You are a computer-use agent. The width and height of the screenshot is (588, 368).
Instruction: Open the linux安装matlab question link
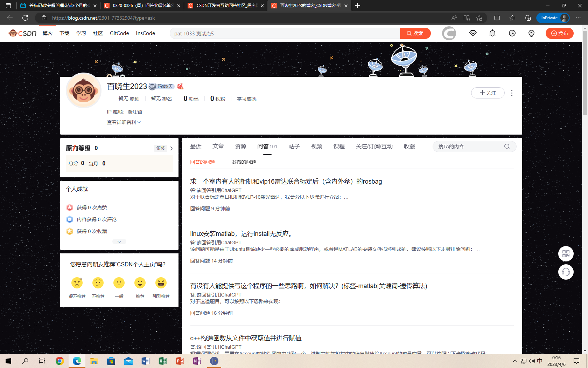pos(242,234)
